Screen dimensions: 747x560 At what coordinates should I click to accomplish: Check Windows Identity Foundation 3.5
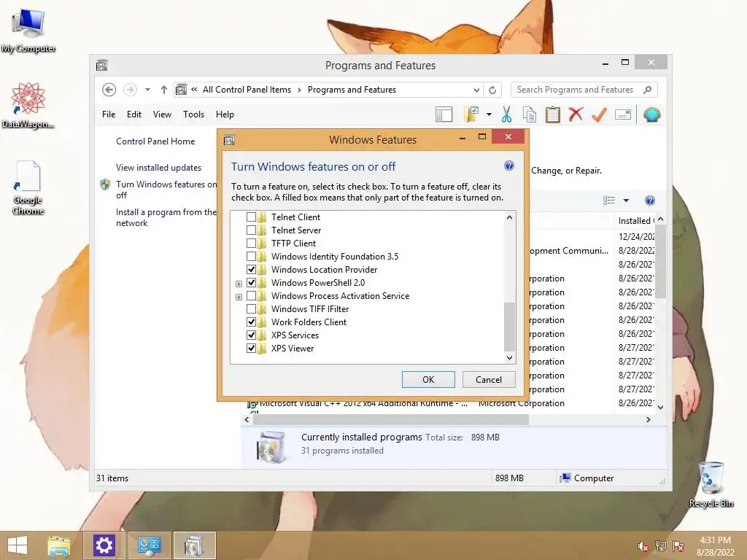(x=251, y=257)
